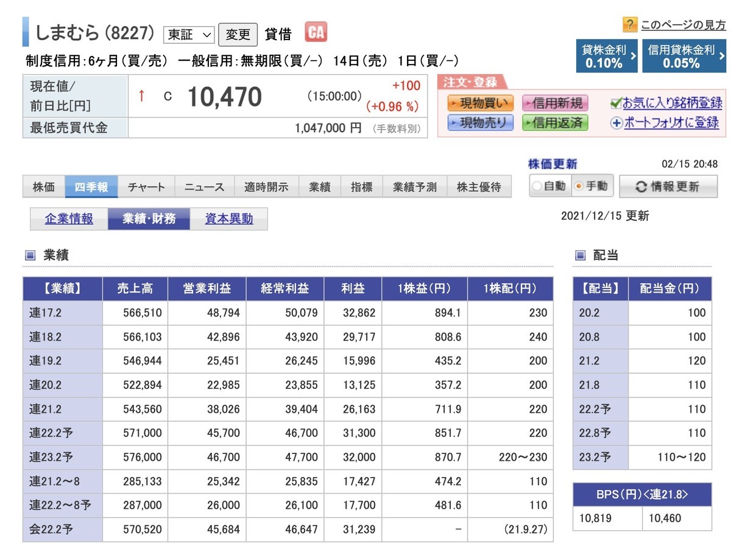
Task: Click the 連21.2〜8 row label
Action: [62, 481]
